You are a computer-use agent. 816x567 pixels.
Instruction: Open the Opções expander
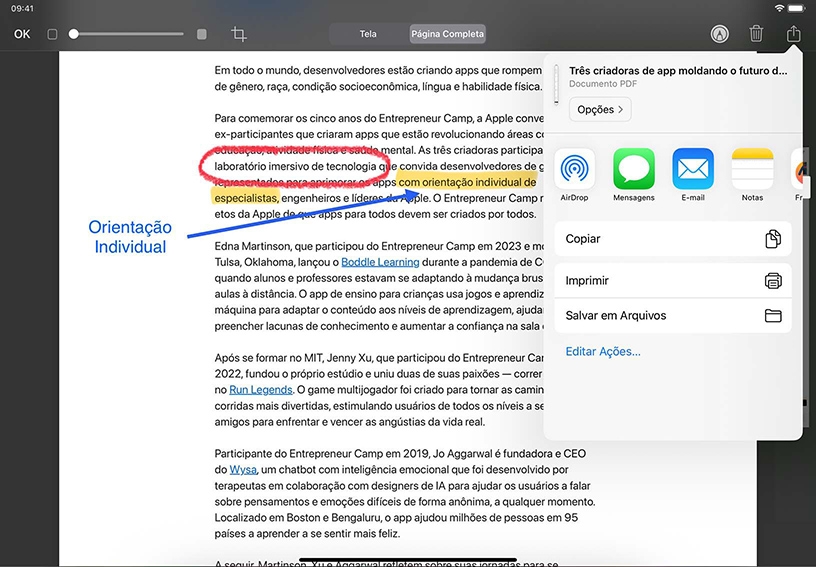click(x=600, y=110)
